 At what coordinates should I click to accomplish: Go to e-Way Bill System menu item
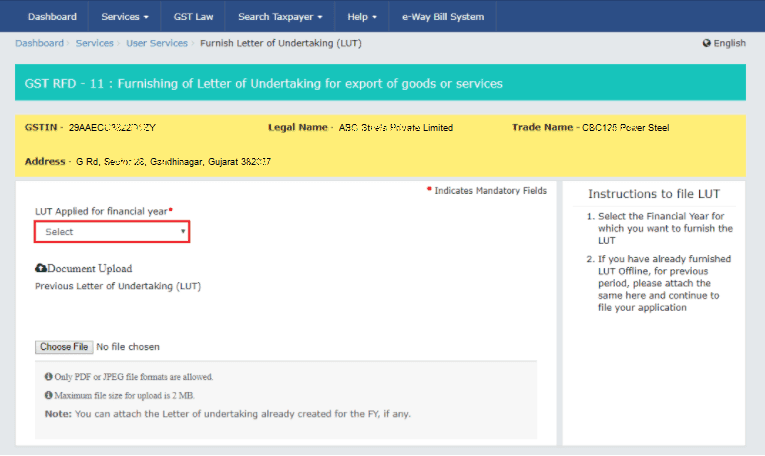point(443,17)
